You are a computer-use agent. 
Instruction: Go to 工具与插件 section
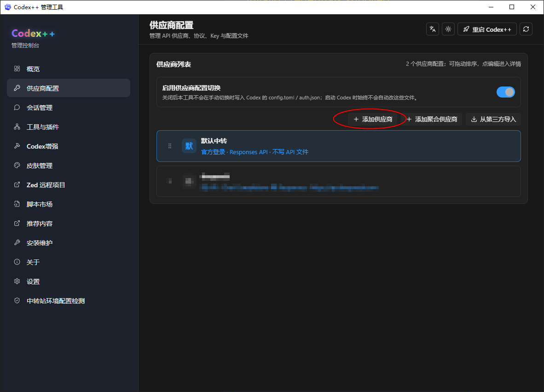pyautogui.click(x=69, y=127)
